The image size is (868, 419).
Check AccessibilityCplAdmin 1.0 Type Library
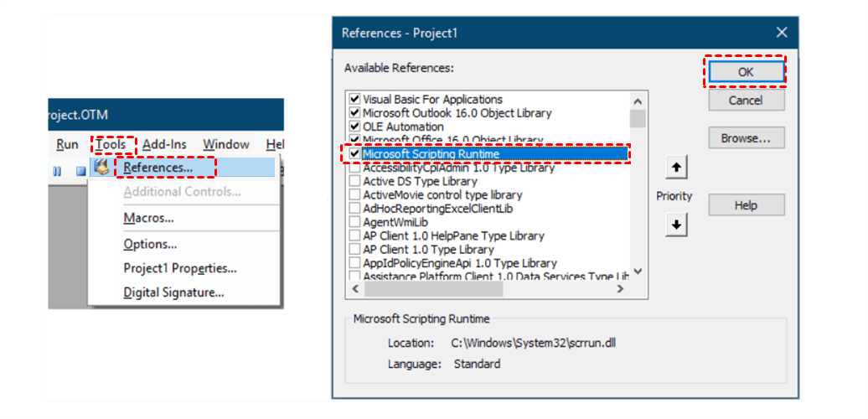tap(355, 167)
